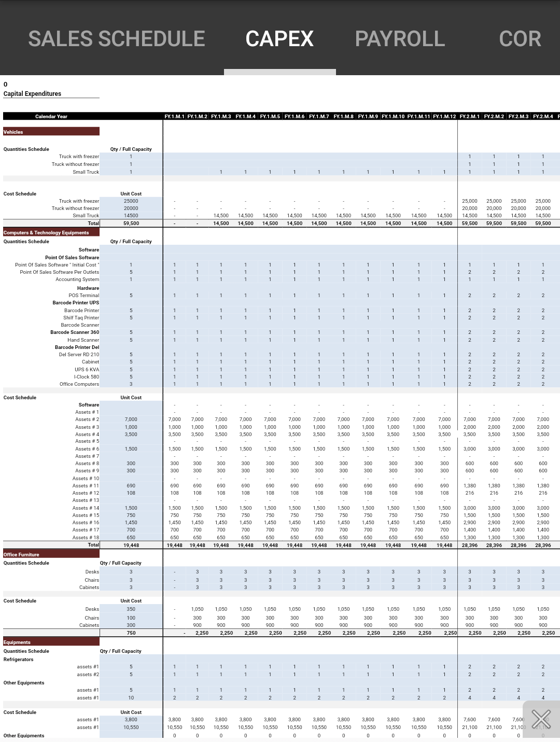Select equipment unit cost 10,550 cell

click(x=131, y=727)
